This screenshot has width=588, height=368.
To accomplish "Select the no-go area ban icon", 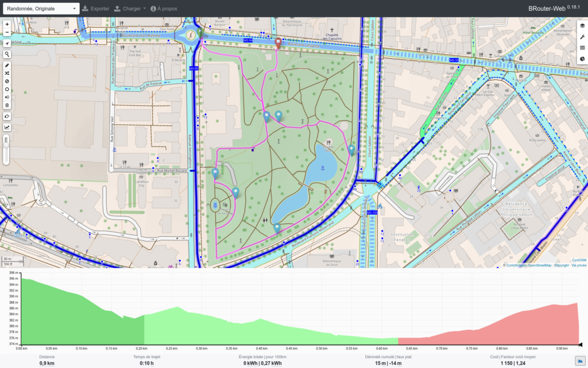I will tap(7, 81).
